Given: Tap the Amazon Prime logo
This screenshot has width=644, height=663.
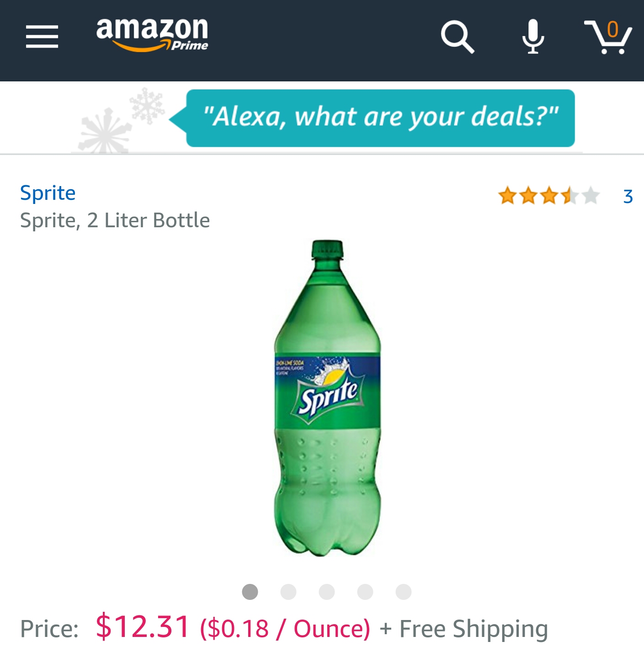Looking at the screenshot, I should point(152,34).
